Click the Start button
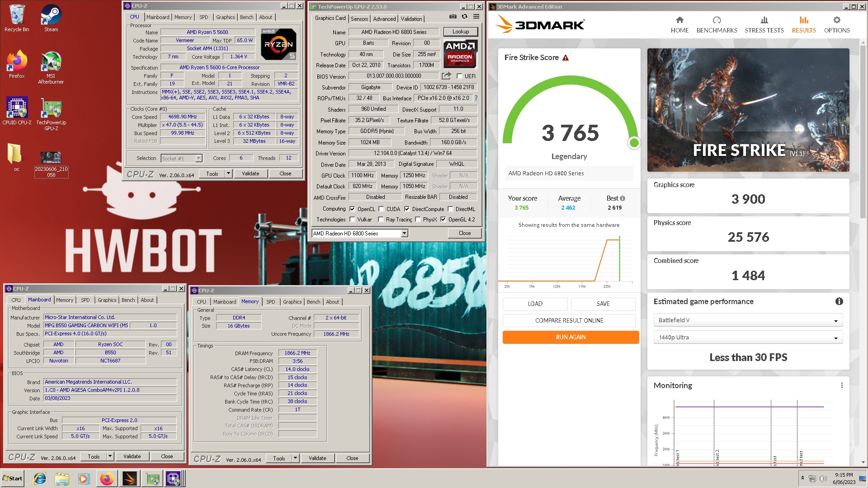This screenshot has width=868, height=488. (x=13, y=479)
